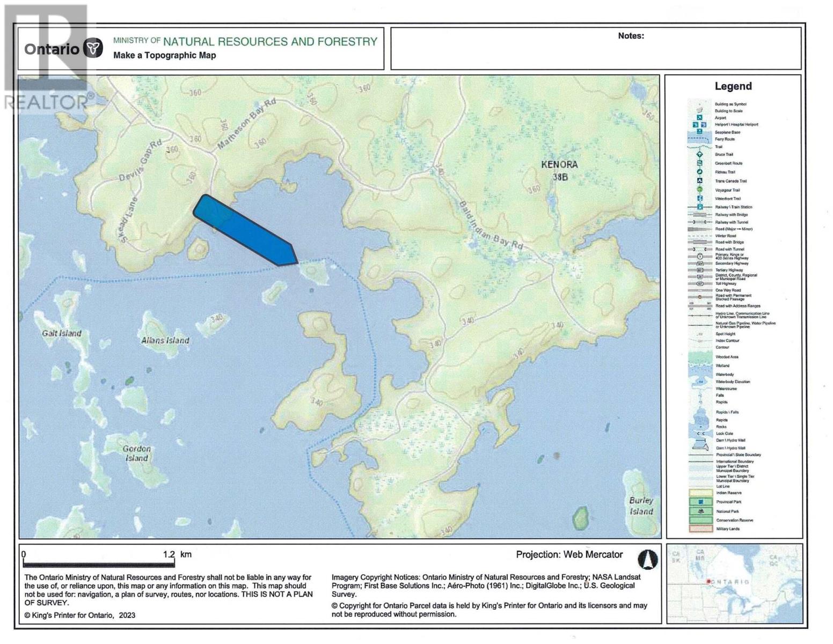
Task: Click the International Boundary legend label
Action: tap(735, 462)
